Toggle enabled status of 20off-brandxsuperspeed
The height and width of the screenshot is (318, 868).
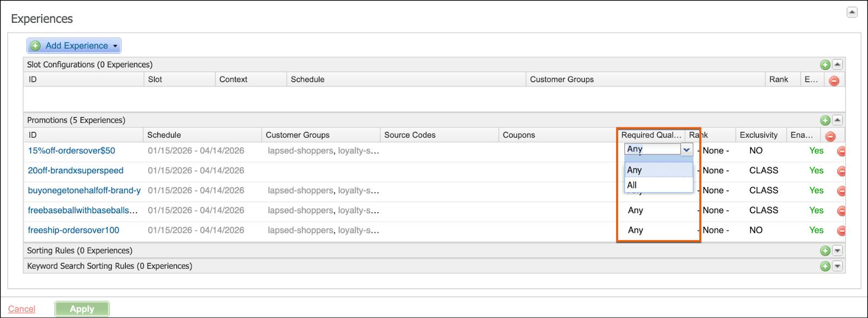pyautogui.click(x=816, y=170)
